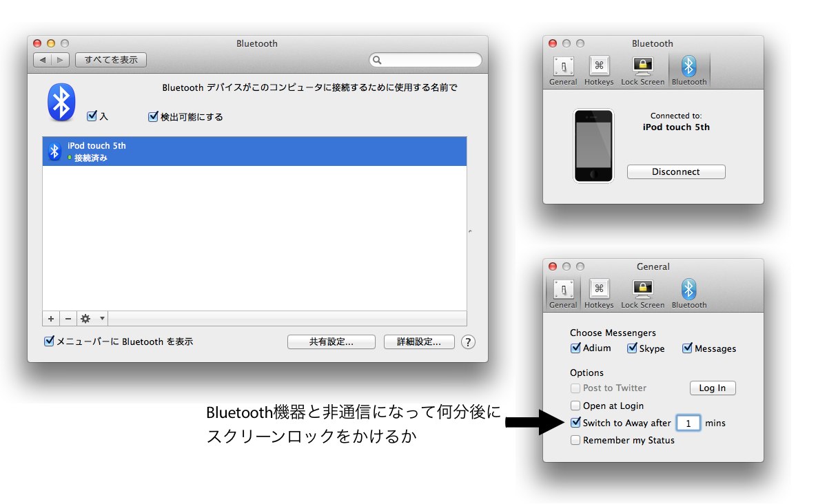827x504 pixels.
Task: Click the iPhone device image
Action: [x=593, y=146]
